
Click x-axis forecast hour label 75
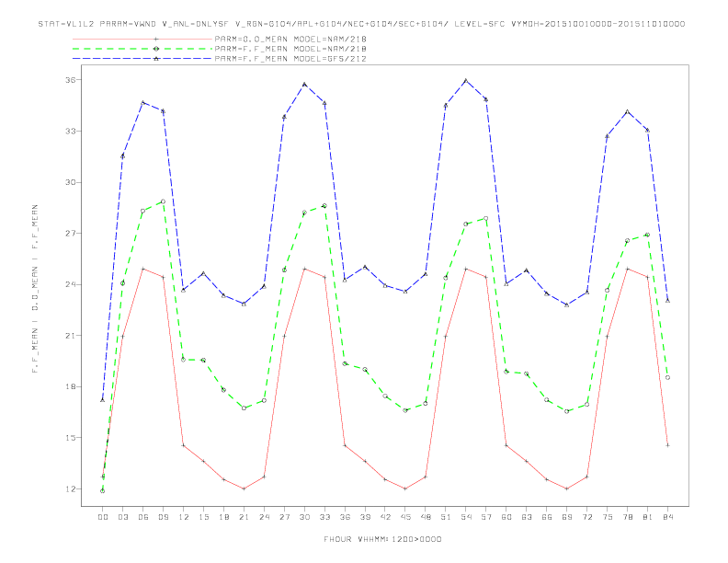click(608, 517)
